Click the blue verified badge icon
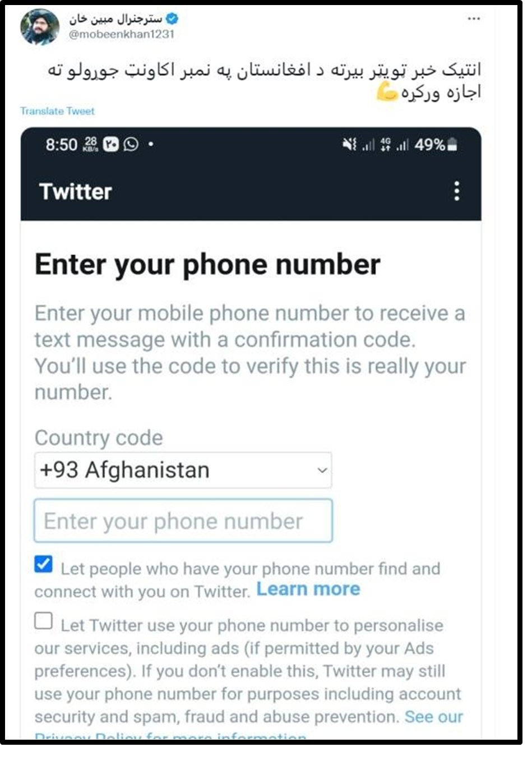532x761 pixels. (172, 19)
